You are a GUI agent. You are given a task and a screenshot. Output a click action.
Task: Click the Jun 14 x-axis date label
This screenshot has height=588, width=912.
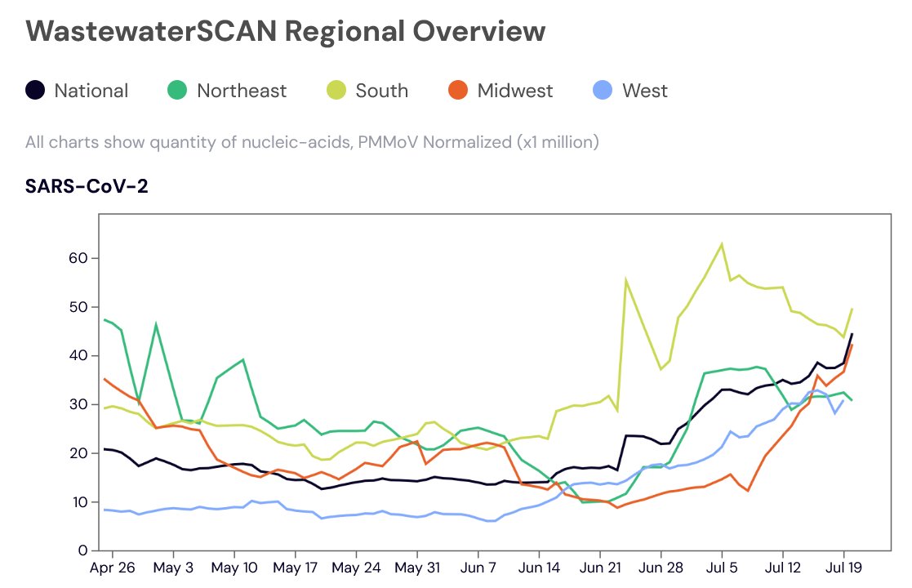539,568
